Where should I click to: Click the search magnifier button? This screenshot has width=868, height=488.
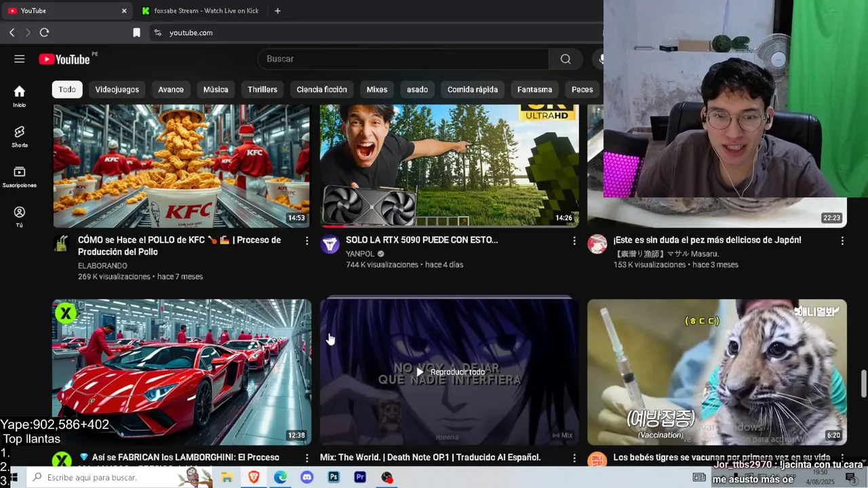pos(566,59)
